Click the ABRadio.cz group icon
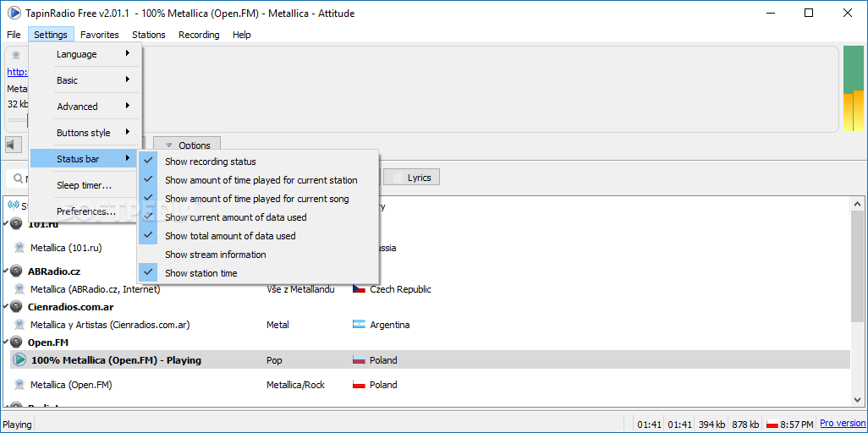 point(17,271)
